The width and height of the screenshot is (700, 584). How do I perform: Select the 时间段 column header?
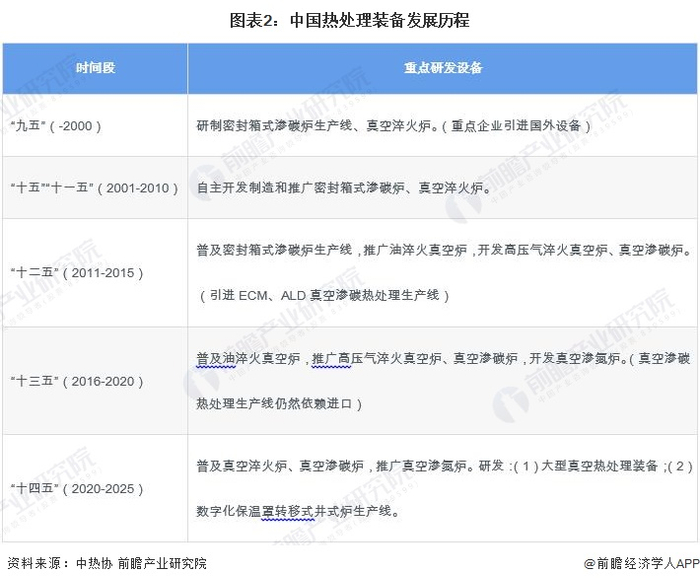(95, 68)
